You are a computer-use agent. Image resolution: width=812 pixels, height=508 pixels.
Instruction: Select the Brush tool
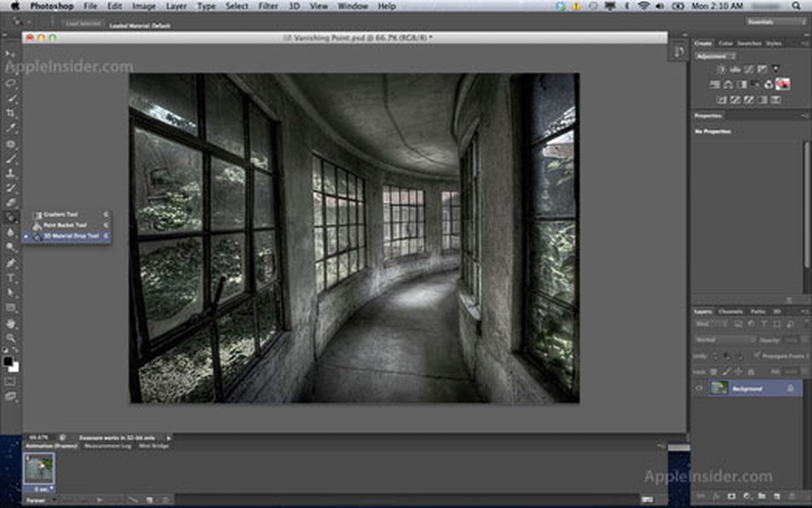coord(11,159)
